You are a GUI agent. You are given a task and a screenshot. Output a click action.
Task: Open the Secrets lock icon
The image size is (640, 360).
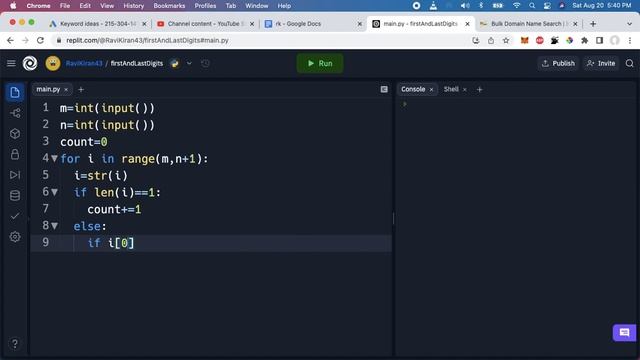pyautogui.click(x=15, y=154)
